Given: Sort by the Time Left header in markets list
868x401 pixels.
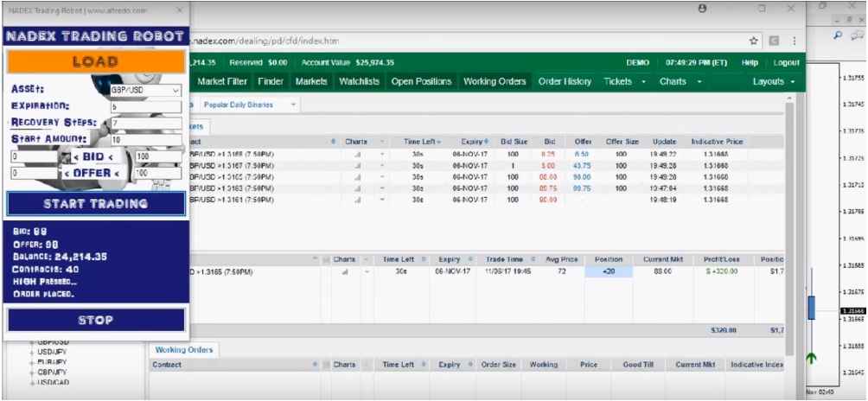Looking at the screenshot, I should tap(422, 142).
